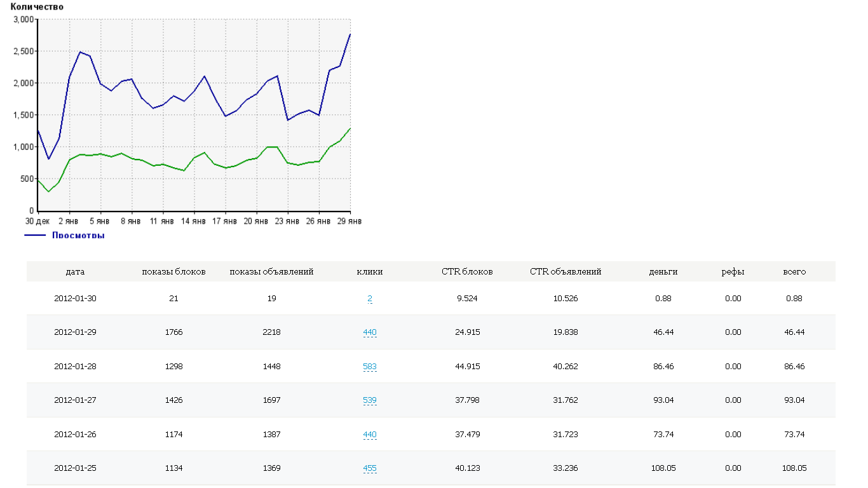Click the "деньги" column header

[x=663, y=271]
